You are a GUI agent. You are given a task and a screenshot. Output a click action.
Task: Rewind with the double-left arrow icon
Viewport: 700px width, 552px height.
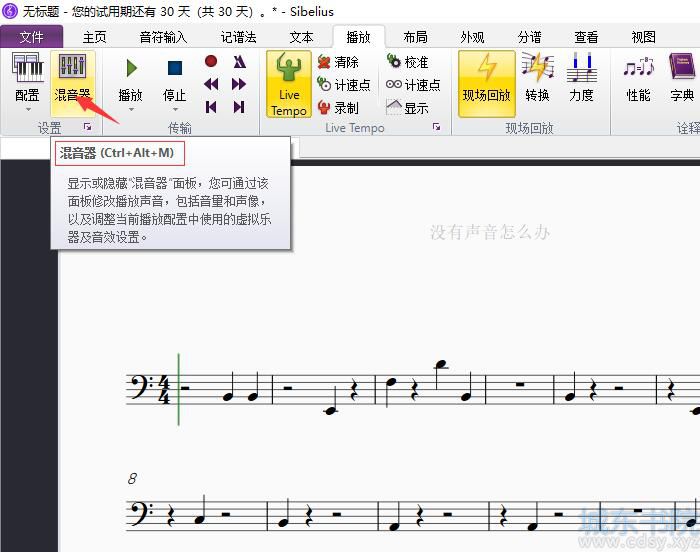(x=211, y=84)
